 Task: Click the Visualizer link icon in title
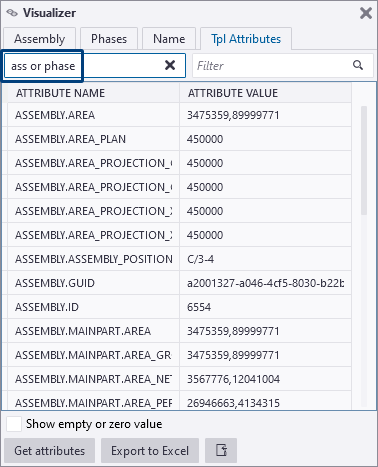pyautogui.click(x=12, y=13)
